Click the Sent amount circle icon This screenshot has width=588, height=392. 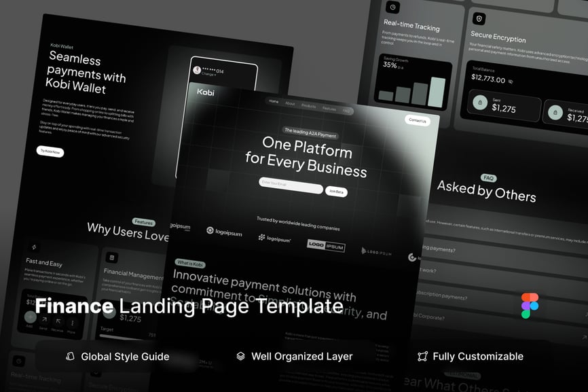481,104
